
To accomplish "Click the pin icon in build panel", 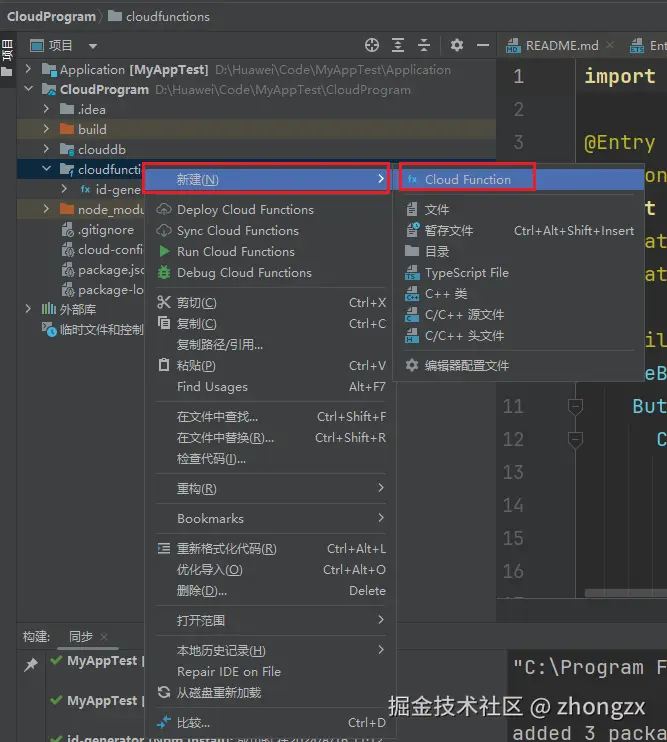I will tap(31, 664).
